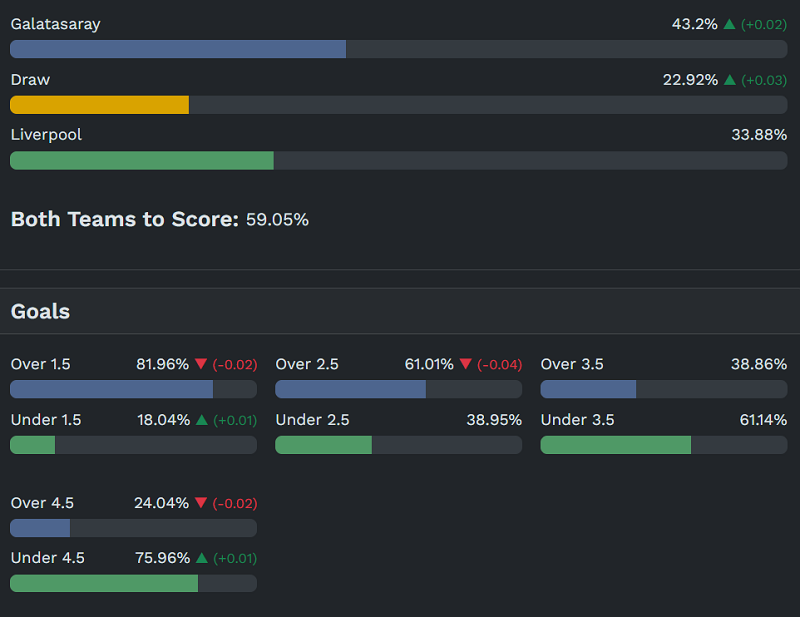Click the red down arrow next to Over 2.5
This screenshot has width=800, height=617.
coord(466,364)
